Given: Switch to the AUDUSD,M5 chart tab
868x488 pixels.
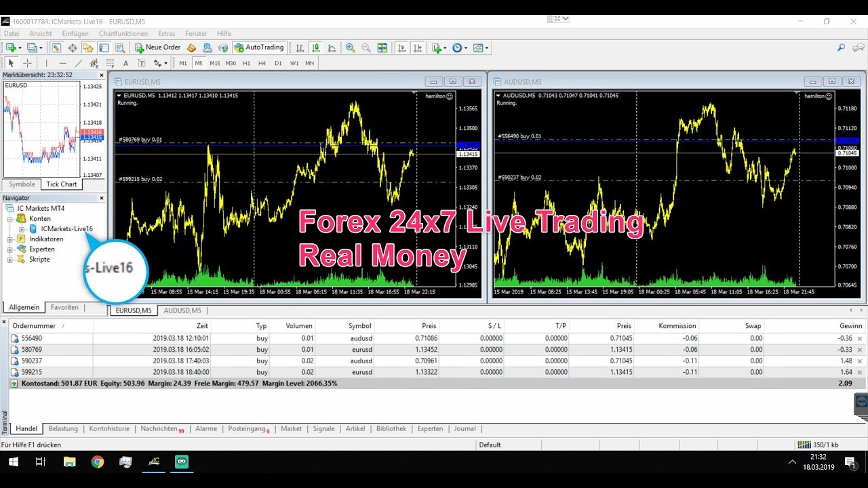Looking at the screenshot, I should point(182,310).
